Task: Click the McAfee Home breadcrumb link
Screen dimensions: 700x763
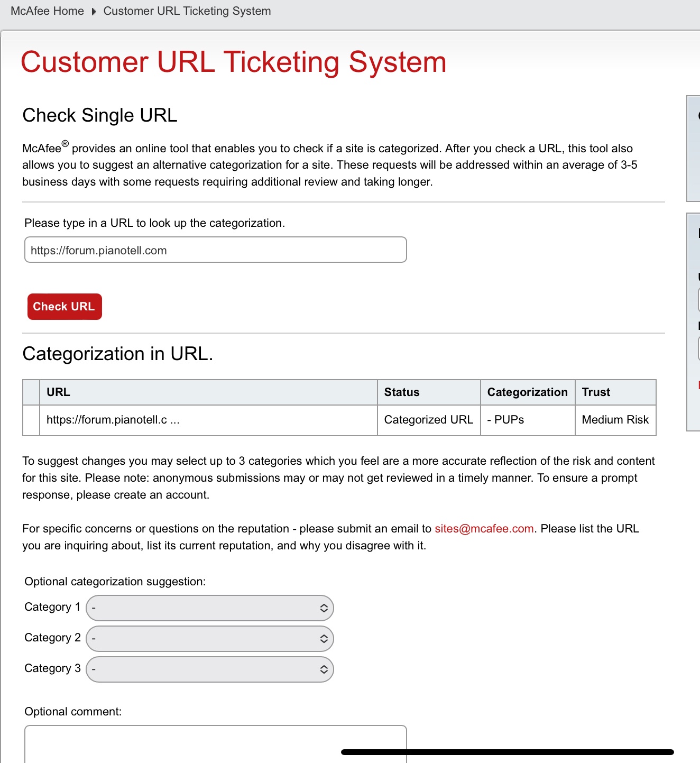Action: 47,11
